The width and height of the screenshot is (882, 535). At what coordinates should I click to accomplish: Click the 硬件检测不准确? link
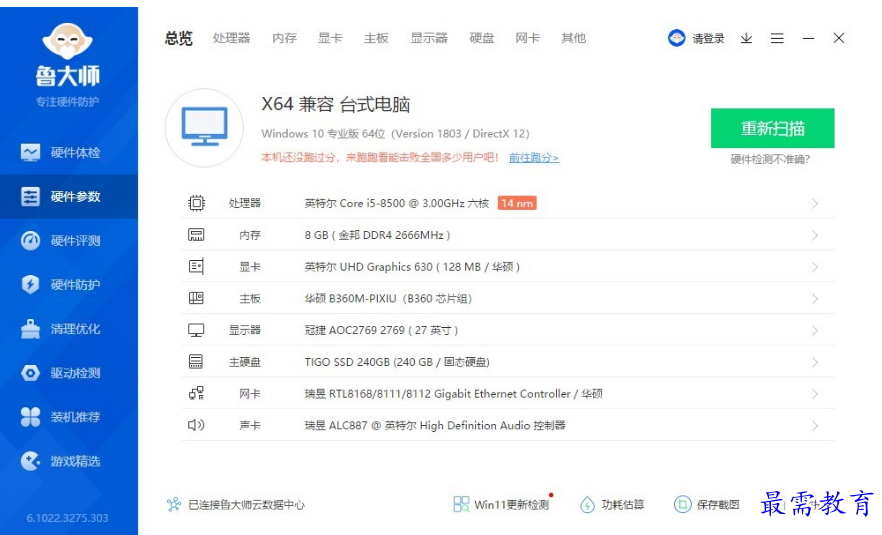coord(770,159)
